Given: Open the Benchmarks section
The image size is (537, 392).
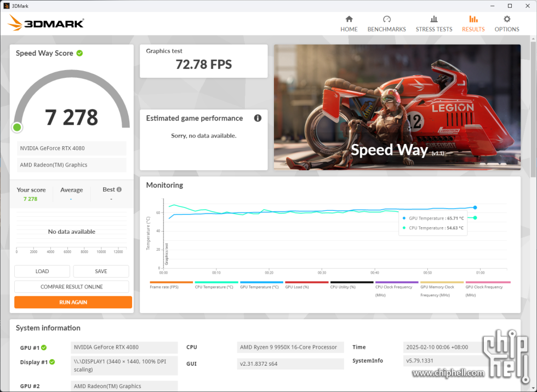Looking at the screenshot, I should [x=387, y=24].
